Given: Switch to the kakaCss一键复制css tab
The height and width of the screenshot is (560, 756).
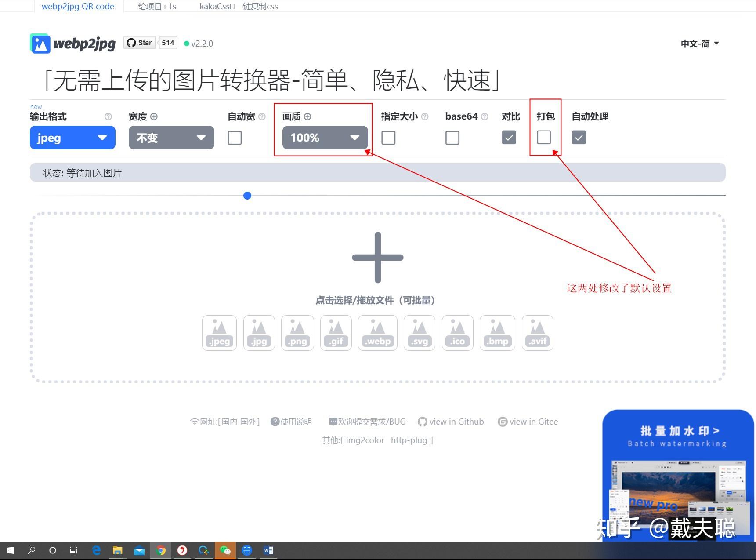Looking at the screenshot, I should pyautogui.click(x=239, y=6).
